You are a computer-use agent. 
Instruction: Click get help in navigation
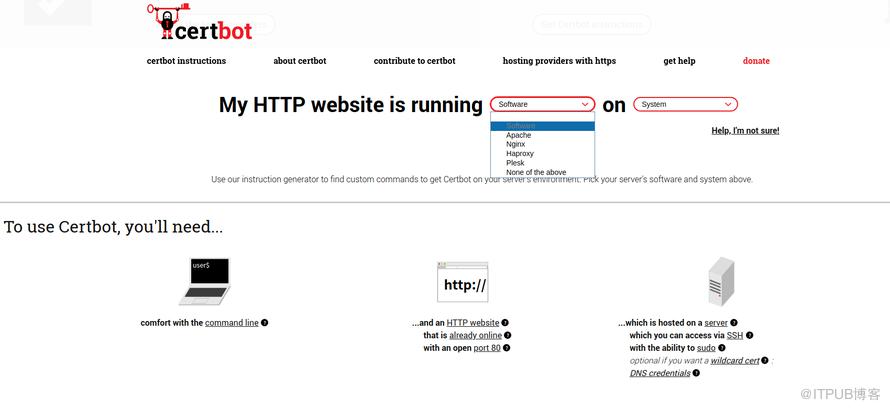point(679,61)
